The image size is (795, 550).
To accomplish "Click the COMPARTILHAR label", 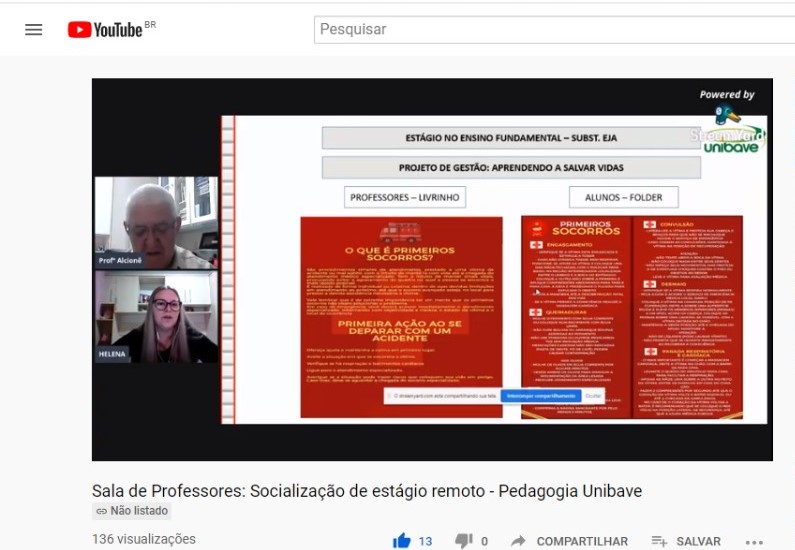I will (582, 541).
